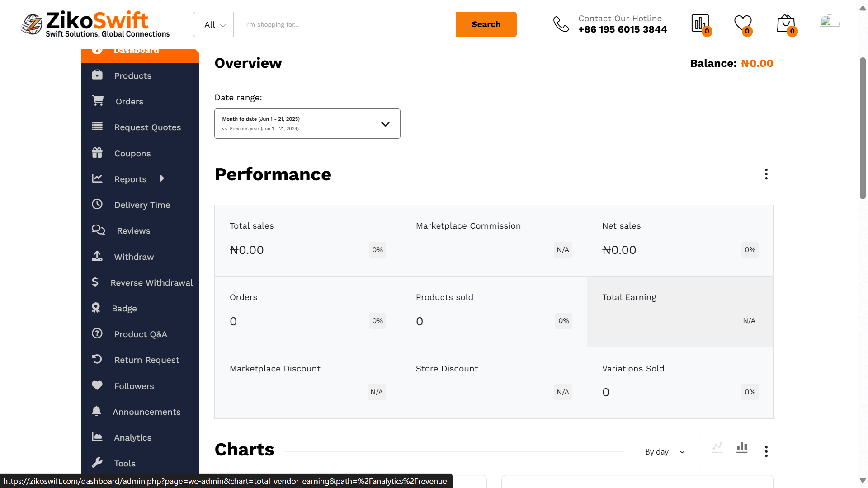Click the hotline number +86 195 6015 3844

click(623, 29)
